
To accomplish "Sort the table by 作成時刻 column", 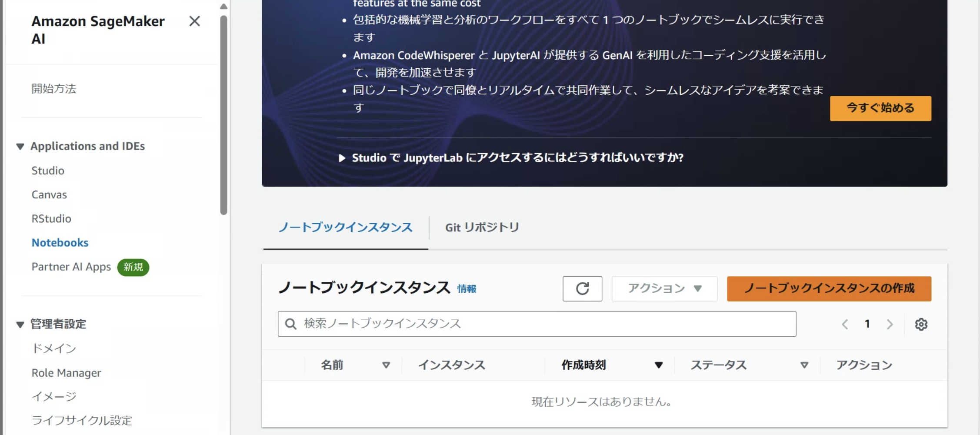I will [x=659, y=365].
